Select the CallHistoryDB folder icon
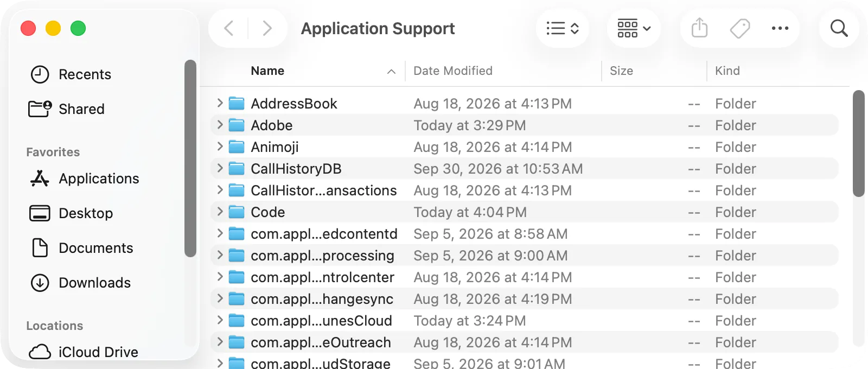868x369 pixels. click(237, 168)
